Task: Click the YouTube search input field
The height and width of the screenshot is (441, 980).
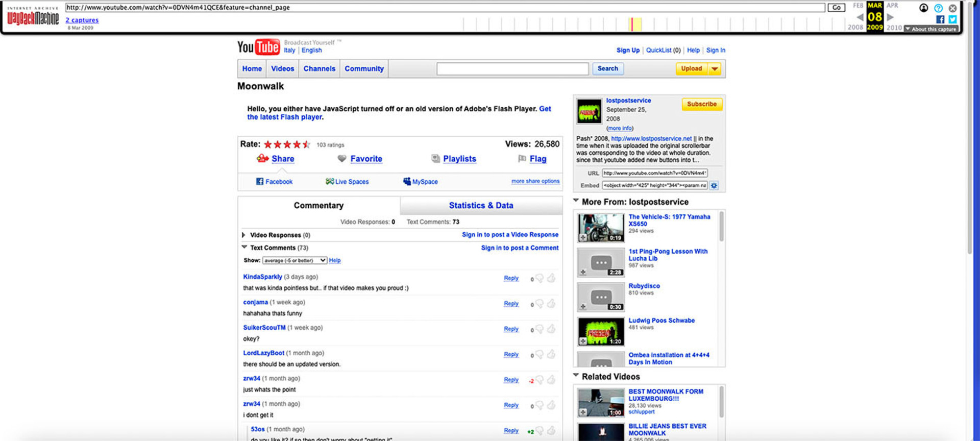Action: pyautogui.click(x=512, y=69)
